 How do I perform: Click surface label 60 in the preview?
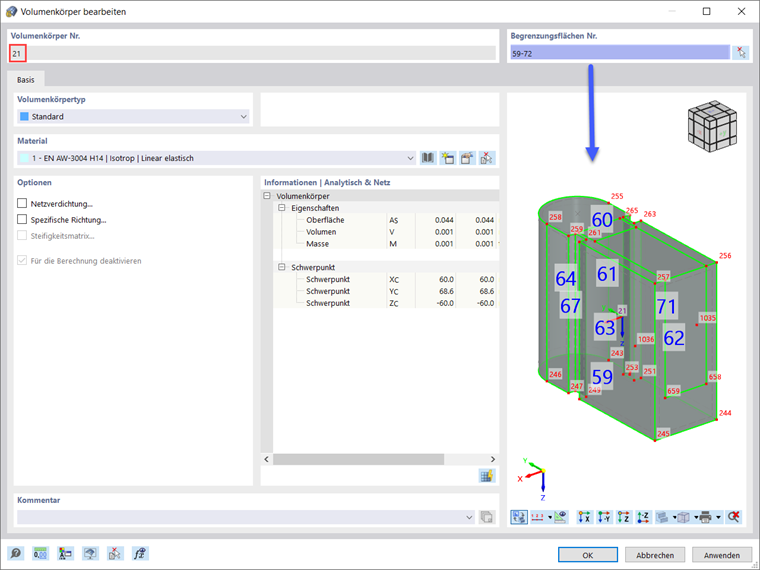click(x=602, y=220)
